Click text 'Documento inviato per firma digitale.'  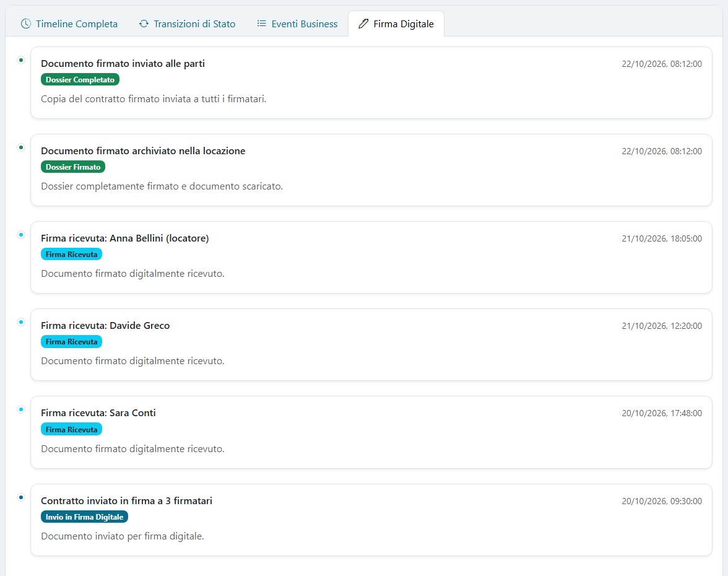[123, 536]
